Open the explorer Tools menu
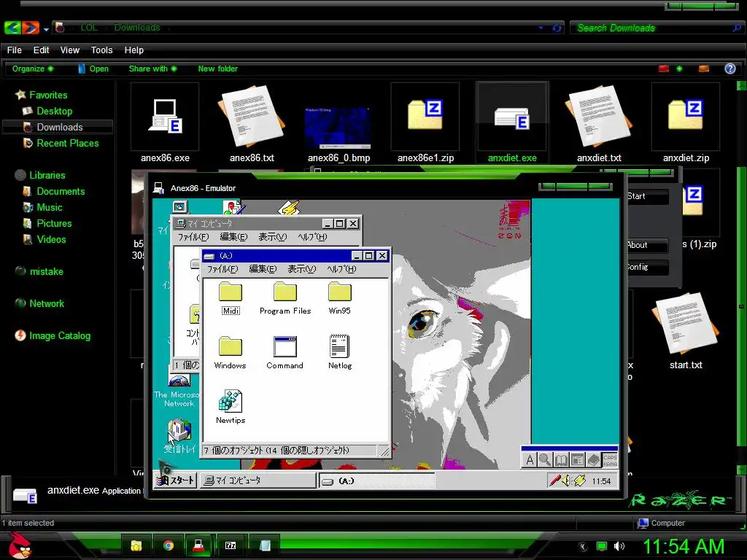The height and width of the screenshot is (560, 747). coord(101,50)
